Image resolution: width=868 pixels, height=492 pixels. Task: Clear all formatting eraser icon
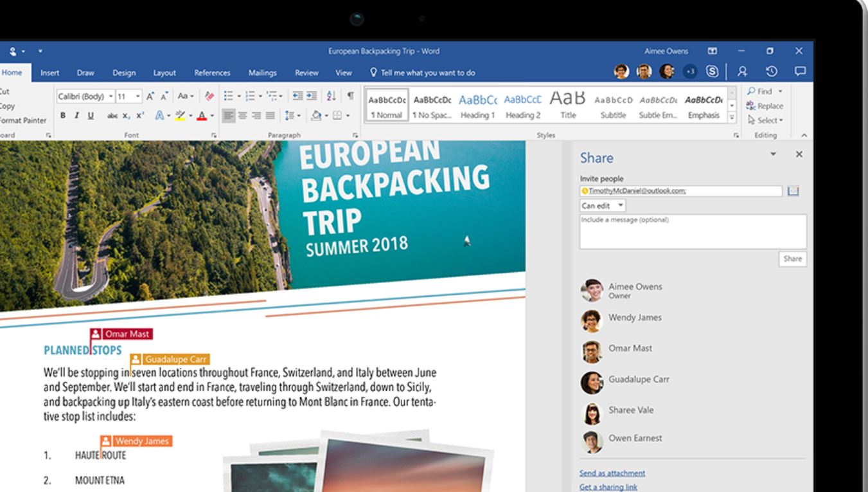coord(209,96)
